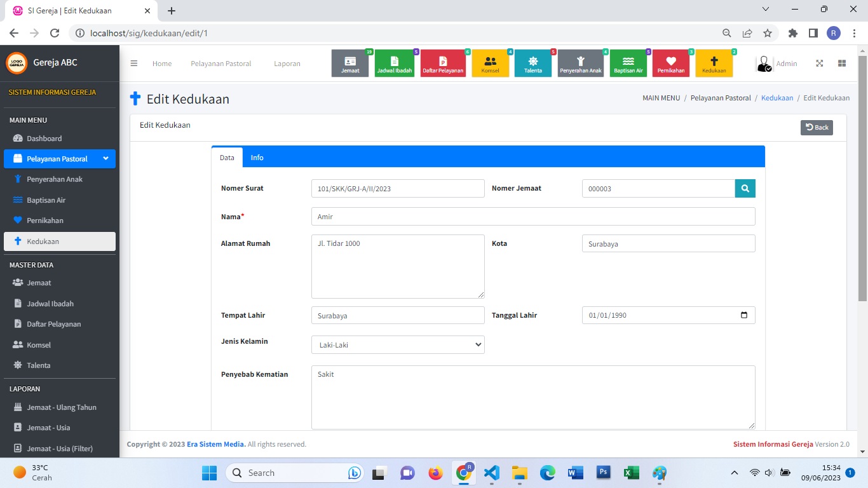
Task: Click the Back button
Action: (816, 127)
